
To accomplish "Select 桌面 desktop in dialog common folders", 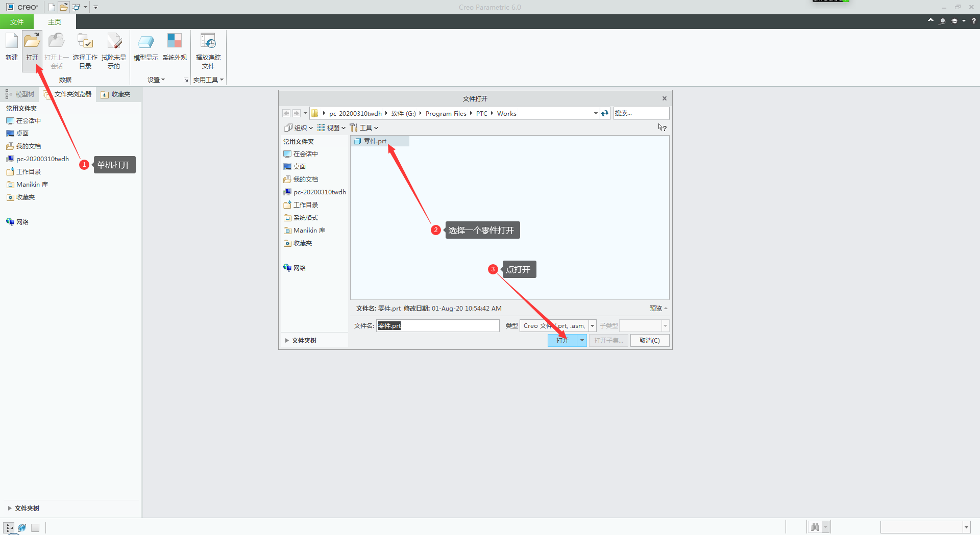I will point(295,167).
